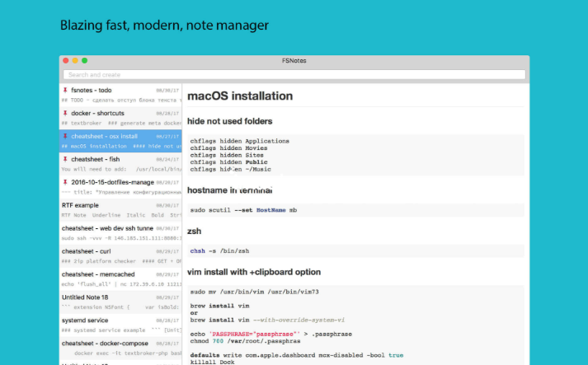Screen dimensions: 588x365
Task: Open the RTF example note
Action: 120,210
